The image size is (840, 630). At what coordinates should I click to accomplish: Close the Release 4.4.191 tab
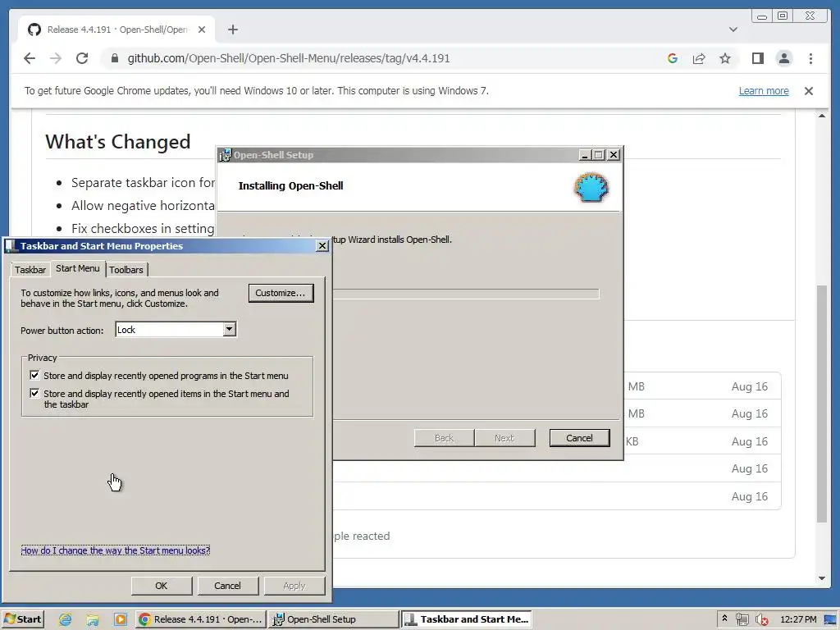pyautogui.click(x=202, y=30)
